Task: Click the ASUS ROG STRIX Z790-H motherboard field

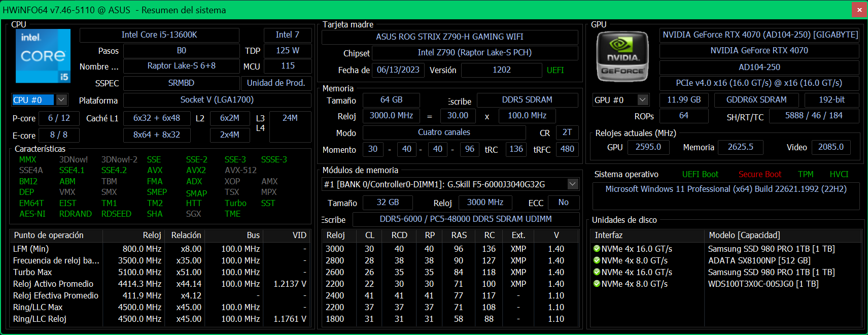Action: tap(449, 37)
